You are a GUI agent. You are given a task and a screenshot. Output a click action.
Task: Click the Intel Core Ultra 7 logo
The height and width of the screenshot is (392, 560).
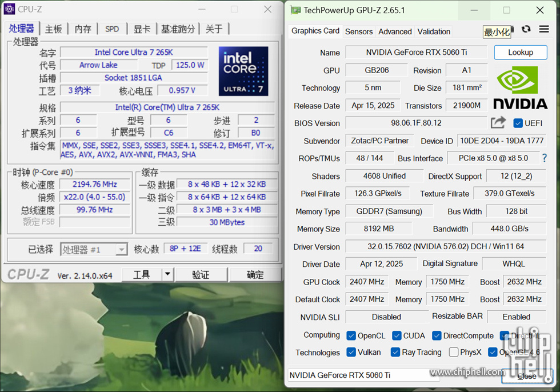(243, 71)
